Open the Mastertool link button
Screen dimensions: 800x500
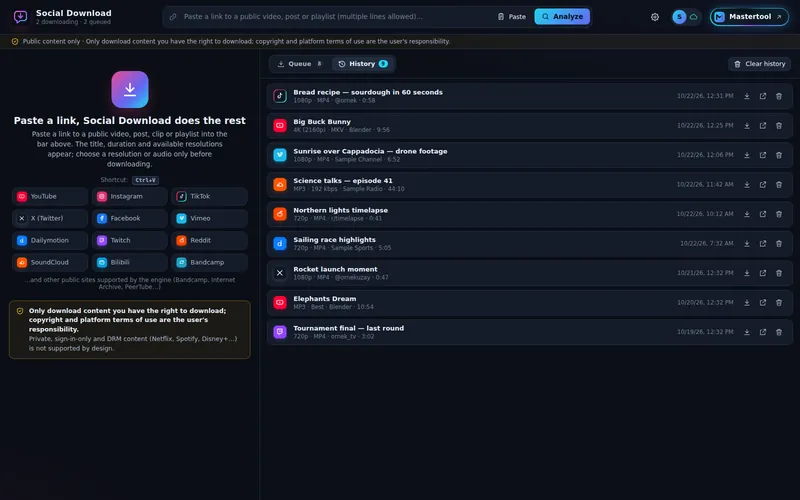tap(749, 17)
